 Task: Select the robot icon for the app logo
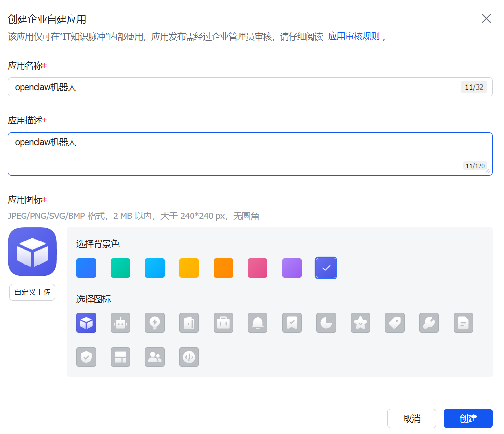120,323
